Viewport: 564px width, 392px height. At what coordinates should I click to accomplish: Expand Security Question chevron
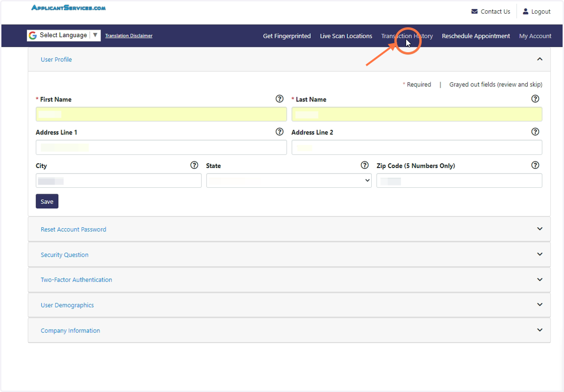tap(540, 254)
